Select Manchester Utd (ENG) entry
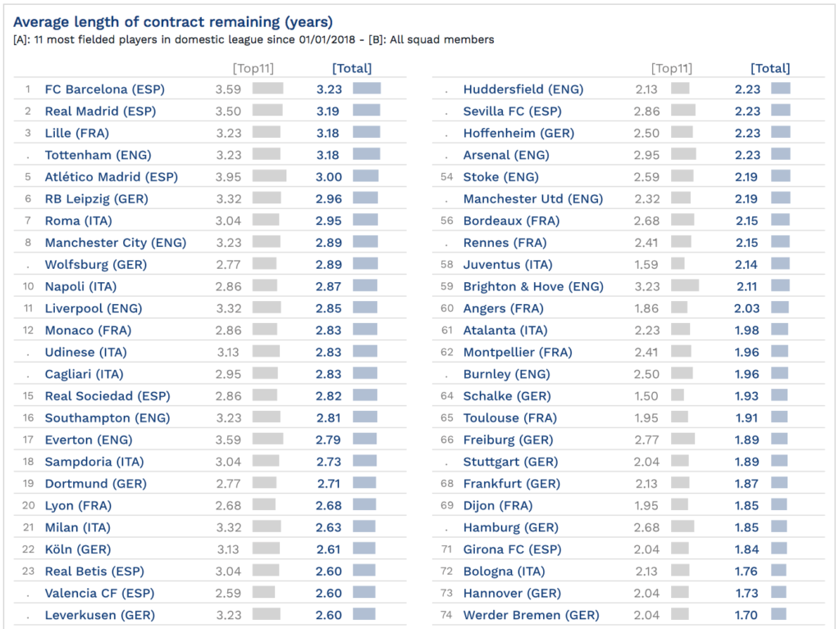 (x=533, y=198)
